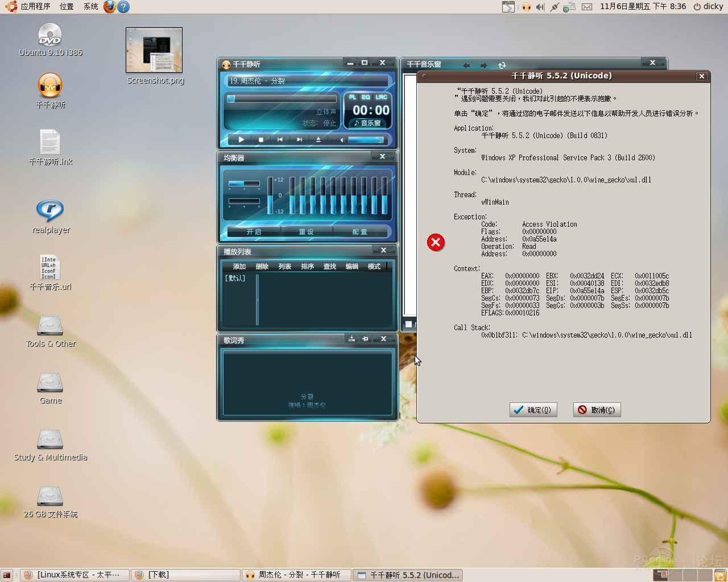The width and height of the screenshot is (728, 582).
Task: Adjust the equalizer preamp slider beside +12
Action: [x=270, y=196]
